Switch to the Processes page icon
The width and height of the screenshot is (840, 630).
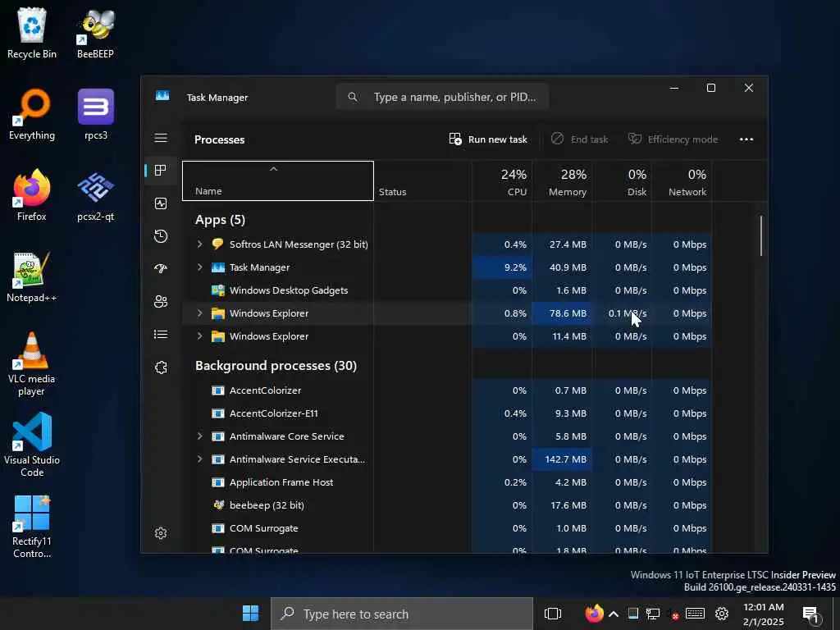161,171
